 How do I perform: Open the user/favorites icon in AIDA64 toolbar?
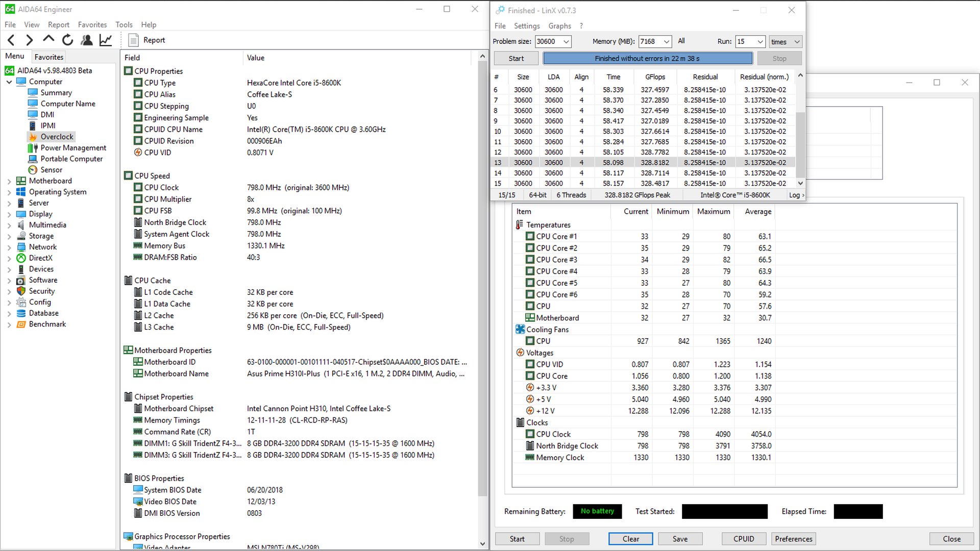click(x=87, y=40)
